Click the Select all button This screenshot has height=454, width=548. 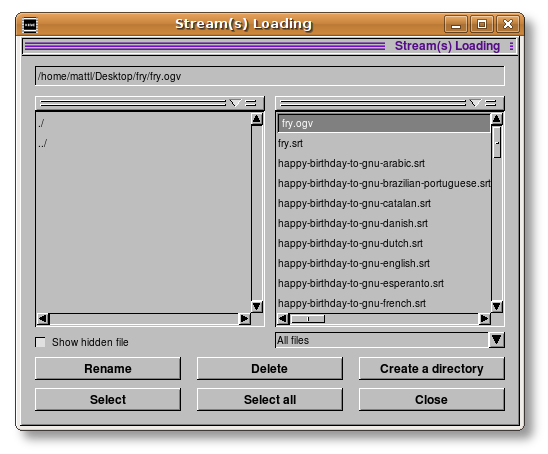point(270,399)
